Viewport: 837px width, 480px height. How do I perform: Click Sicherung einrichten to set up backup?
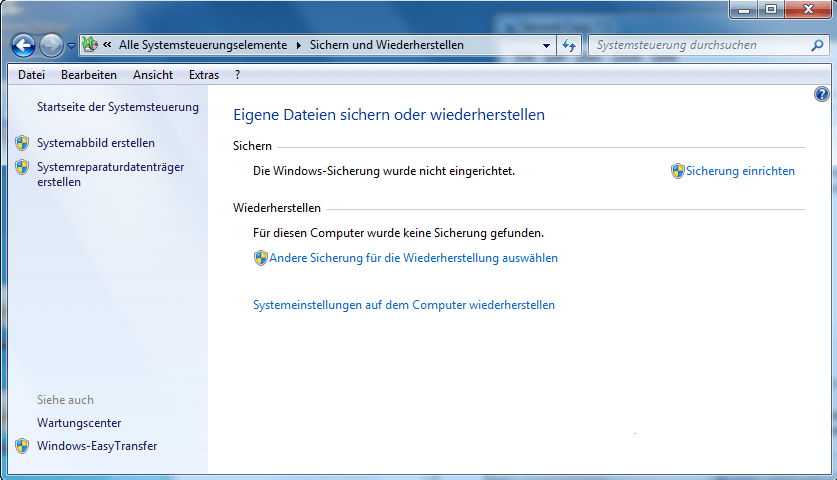click(740, 171)
